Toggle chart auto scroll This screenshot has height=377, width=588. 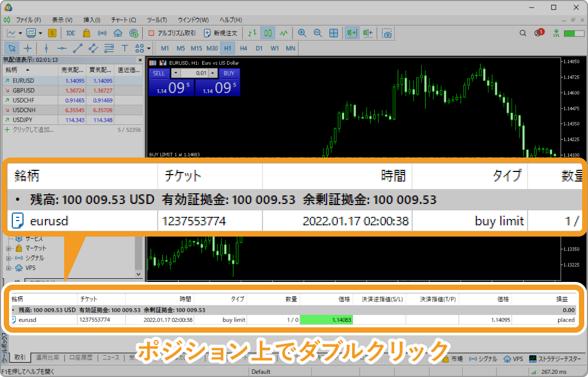tap(352, 33)
